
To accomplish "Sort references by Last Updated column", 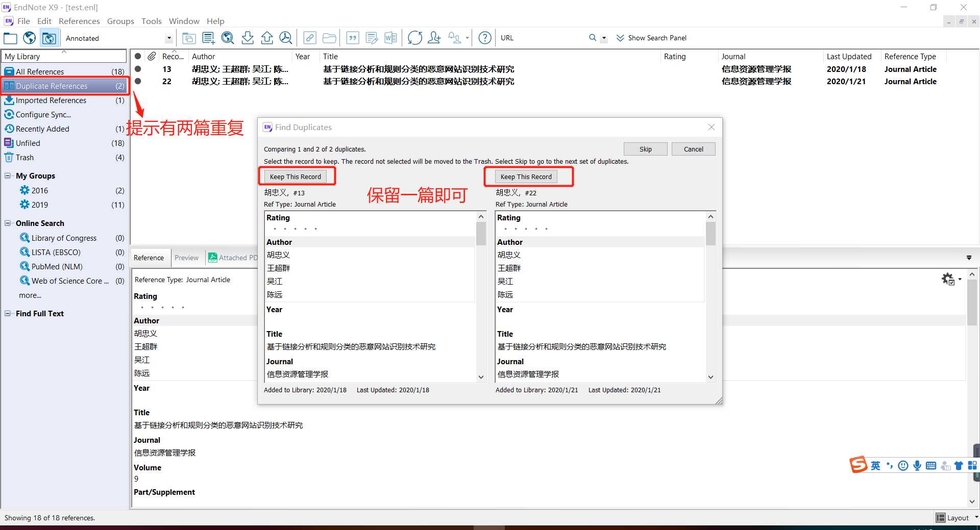I will click(x=849, y=56).
